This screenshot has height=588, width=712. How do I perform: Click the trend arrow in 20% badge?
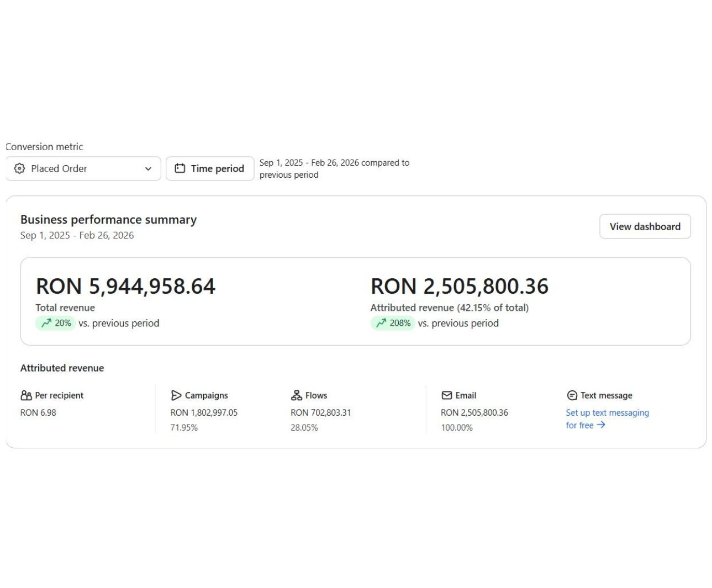[x=46, y=323]
